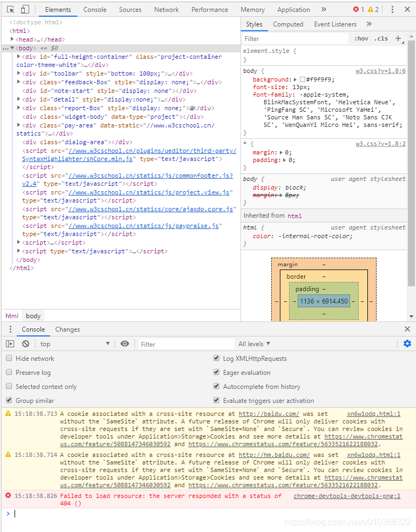The image size is (416, 532).
Task: Open console settings gear icon
Action: [407, 344]
